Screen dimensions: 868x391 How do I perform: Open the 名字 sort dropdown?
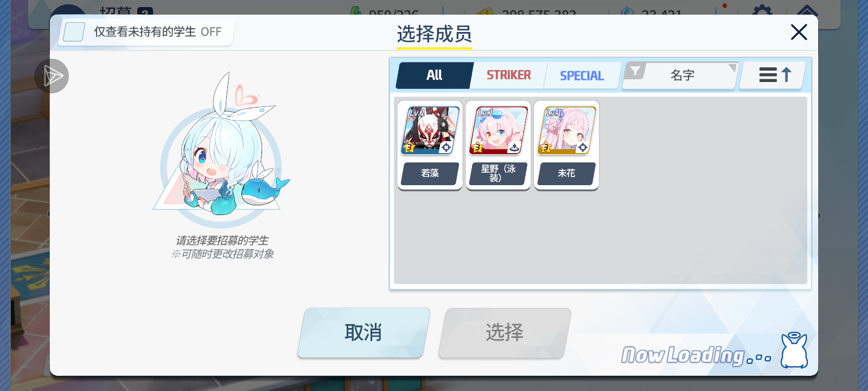click(x=681, y=75)
